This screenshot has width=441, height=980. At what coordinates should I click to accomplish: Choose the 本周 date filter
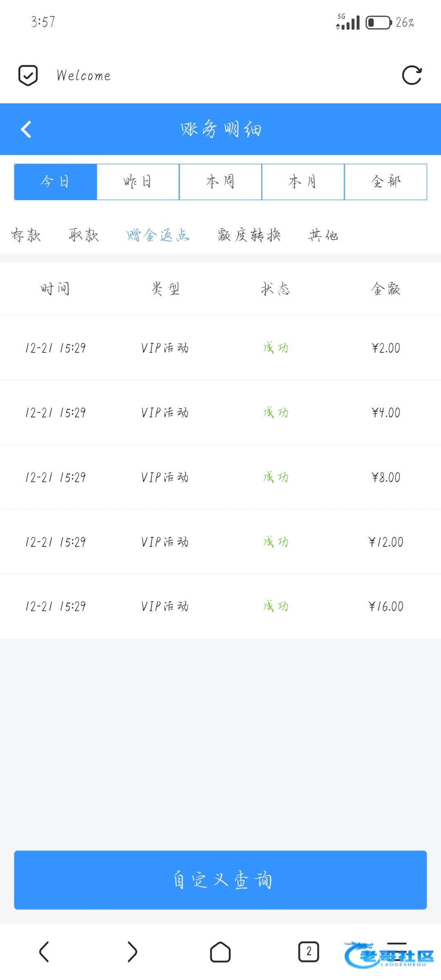coord(220,182)
